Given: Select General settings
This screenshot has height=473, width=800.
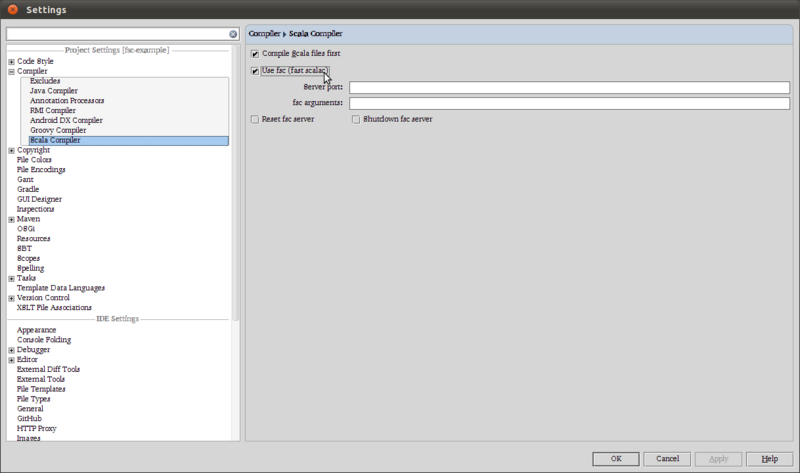Looking at the screenshot, I should point(30,409).
